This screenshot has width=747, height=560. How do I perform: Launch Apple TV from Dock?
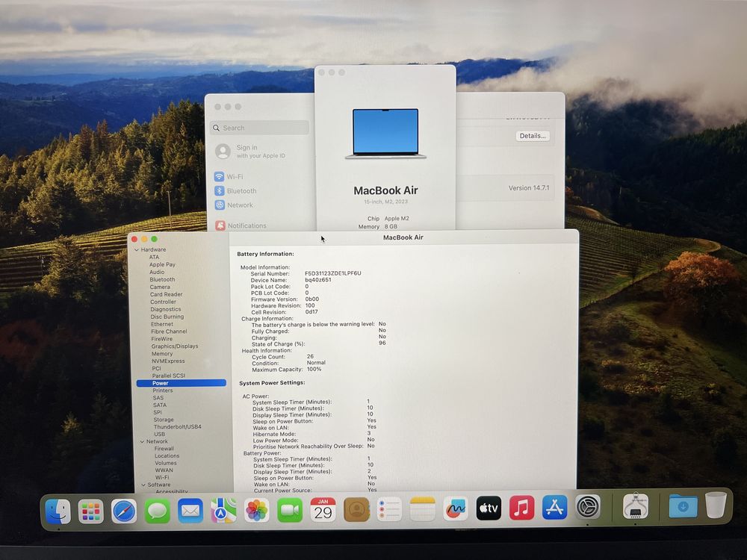pos(489,508)
